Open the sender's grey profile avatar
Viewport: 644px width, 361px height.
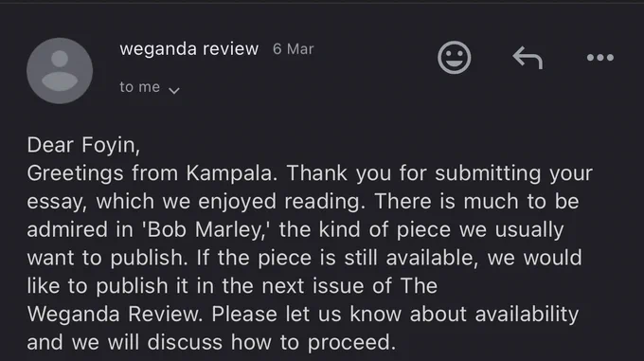[x=60, y=71]
